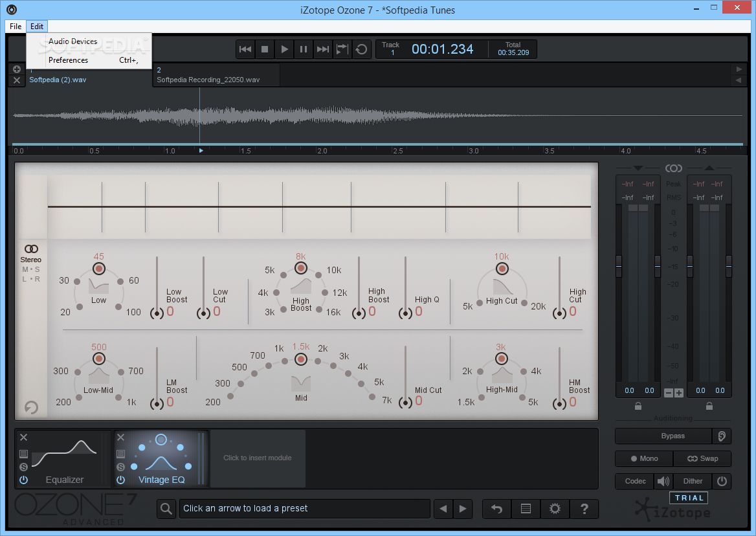Select Preferences from Edit menu
The image size is (756, 536).
(x=89, y=60)
